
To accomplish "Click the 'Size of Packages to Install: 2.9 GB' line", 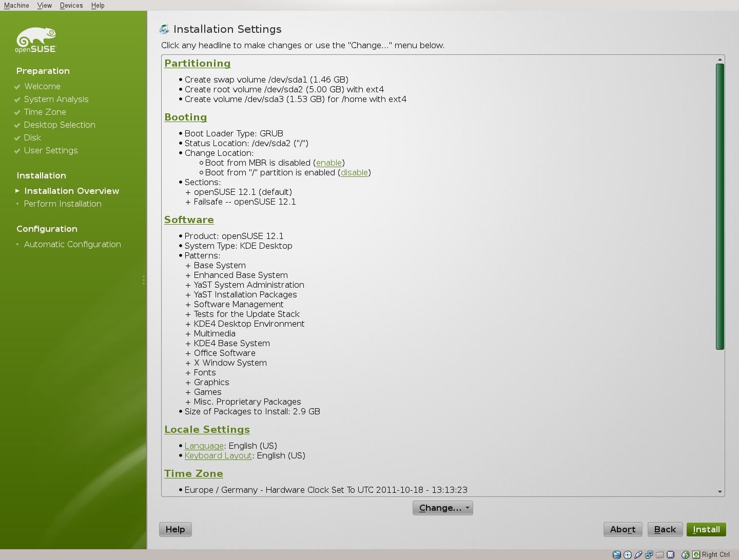I will (x=252, y=411).
